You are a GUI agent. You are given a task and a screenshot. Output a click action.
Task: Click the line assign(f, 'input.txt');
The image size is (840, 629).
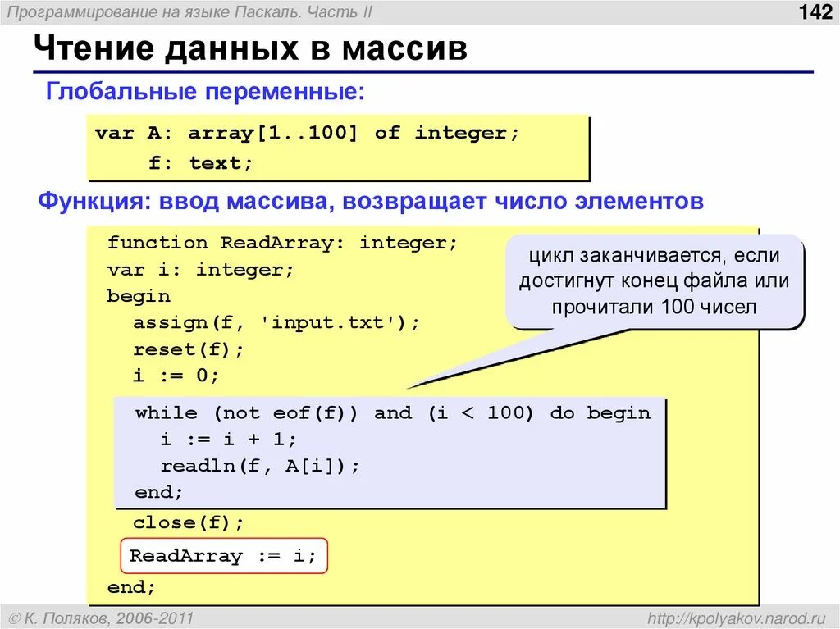pos(276,322)
